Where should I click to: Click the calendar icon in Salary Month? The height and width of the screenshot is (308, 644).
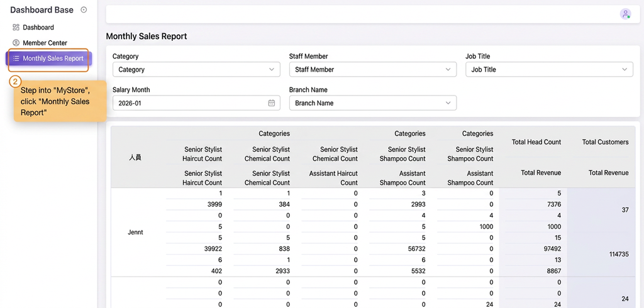point(272,103)
